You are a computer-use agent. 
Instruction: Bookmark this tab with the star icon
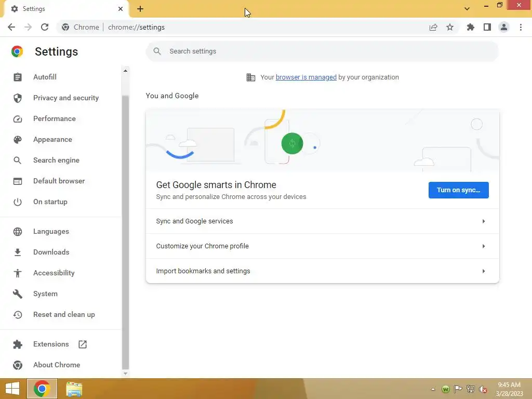pyautogui.click(x=450, y=27)
